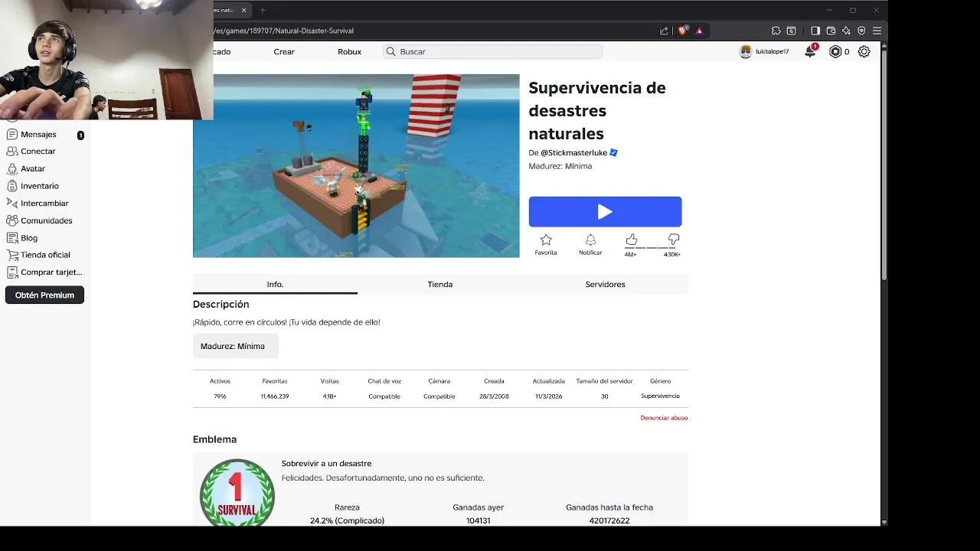Image resolution: width=980 pixels, height=551 pixels.
Task: Click the Favorita star icon
Action: 546,240
